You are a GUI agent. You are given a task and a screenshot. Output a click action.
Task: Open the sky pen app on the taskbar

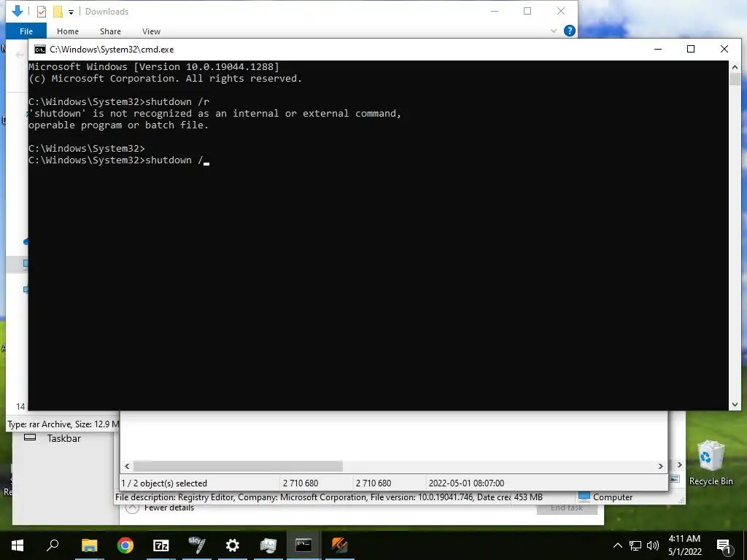pos(197,545)
